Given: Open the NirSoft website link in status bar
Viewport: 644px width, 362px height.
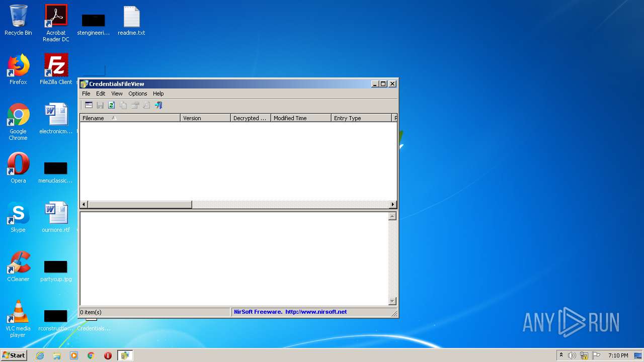Looking at the screenshot, I should (316, 312).
